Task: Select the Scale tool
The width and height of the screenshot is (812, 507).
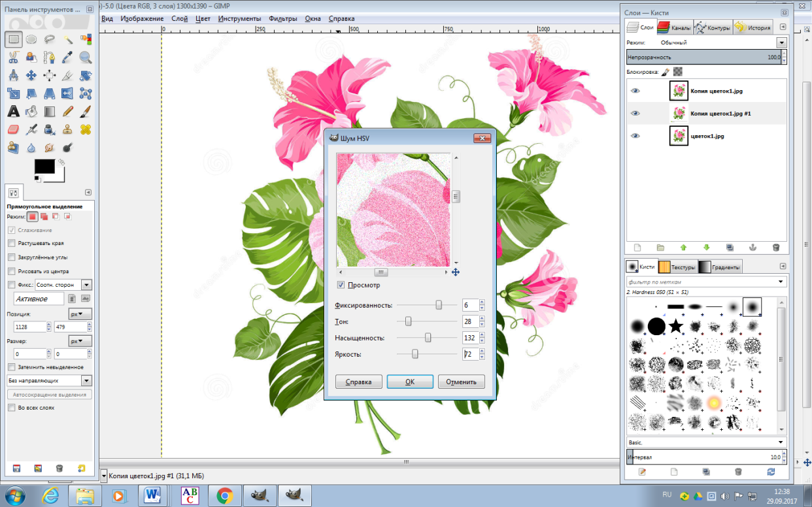Action: (x=13, y=93)
